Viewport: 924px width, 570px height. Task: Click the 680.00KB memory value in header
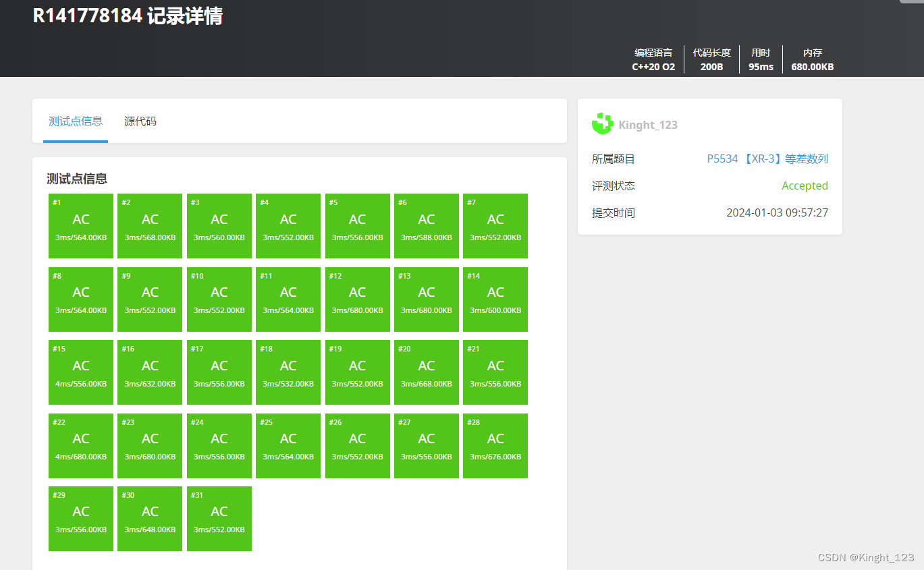812,67
